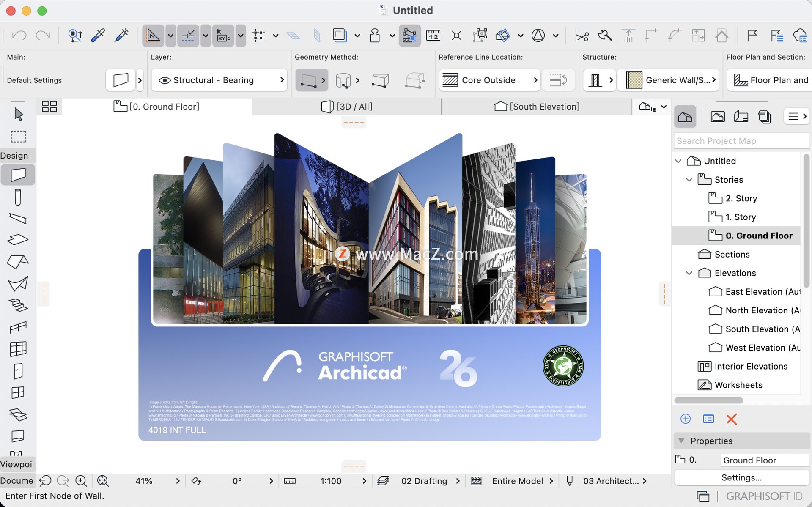
Task: Click the Search Project Map field
Action: (741, 141)
